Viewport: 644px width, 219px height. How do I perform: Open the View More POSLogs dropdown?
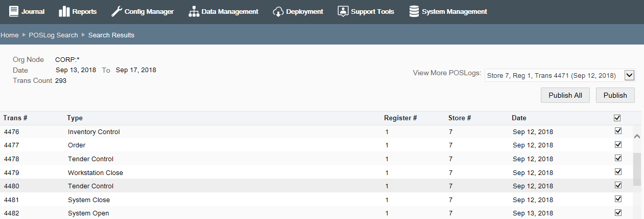click(x=560, y=75)
